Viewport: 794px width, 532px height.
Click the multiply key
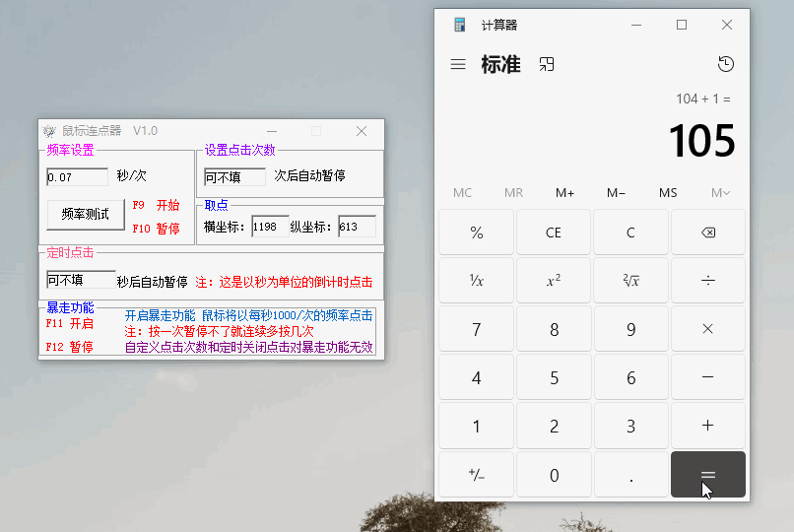pyautogui.click(x=708, y=329)
